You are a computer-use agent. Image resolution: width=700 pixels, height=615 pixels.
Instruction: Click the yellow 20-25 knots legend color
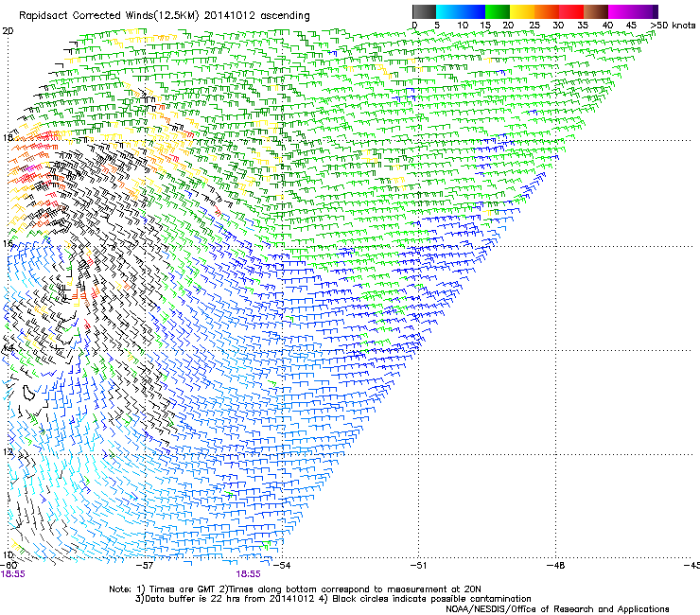[x=522, y=11]
